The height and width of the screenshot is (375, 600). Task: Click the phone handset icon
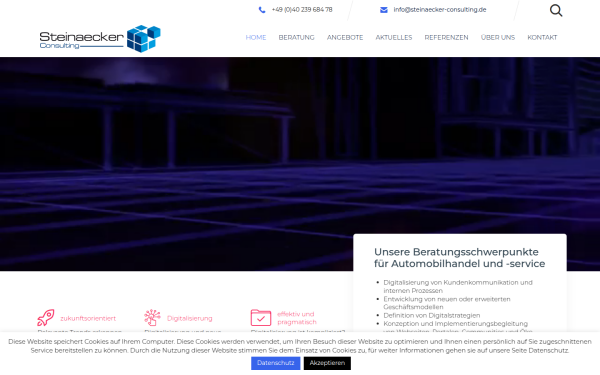click(x=262, y=10)
